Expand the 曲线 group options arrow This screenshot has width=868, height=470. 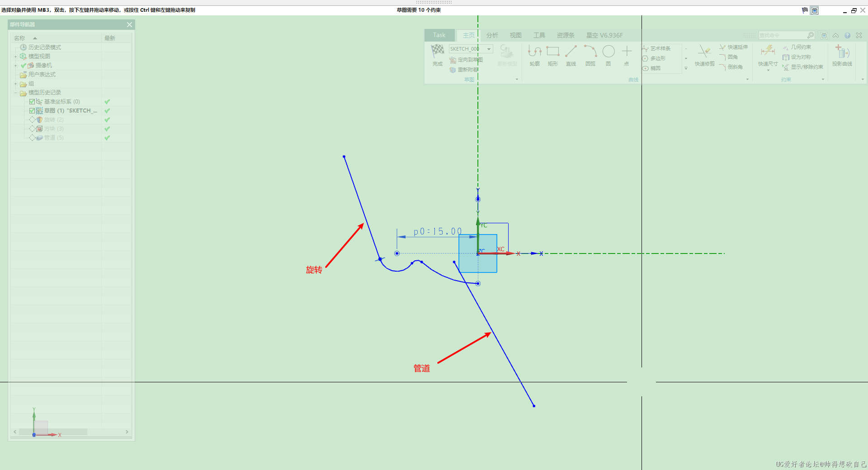point(747,80)
